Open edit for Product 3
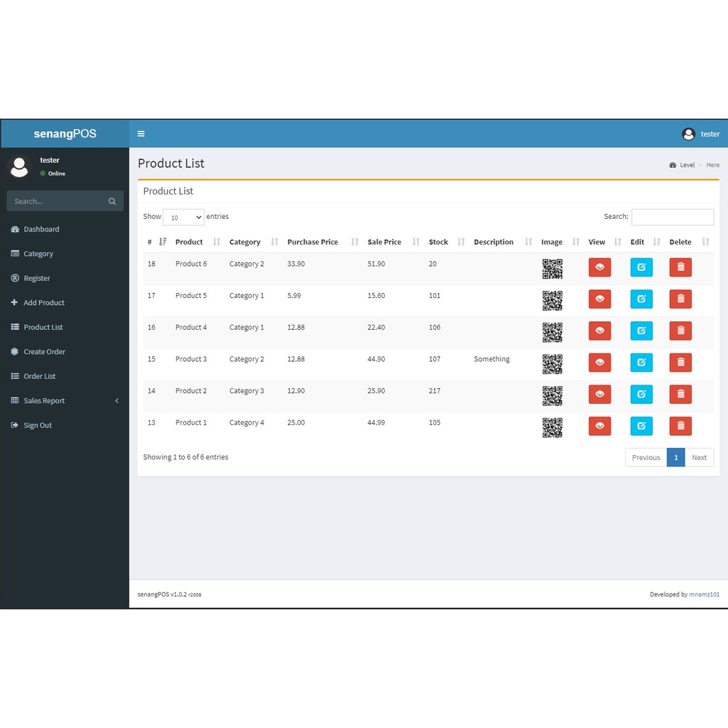The height and width of the screenshot is (728, 728). pyautogui.click(x=641, y=363)
